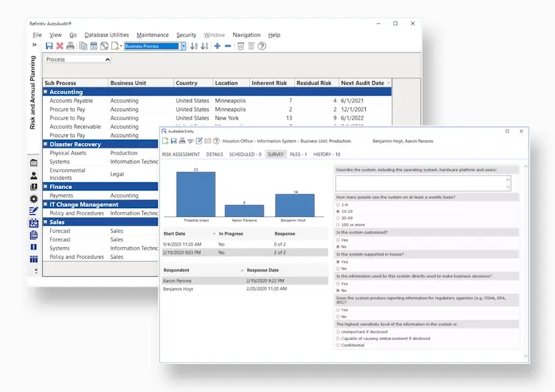Sort descending Z to A
Screen dimensions: 555x392
(x=204, y=46)
